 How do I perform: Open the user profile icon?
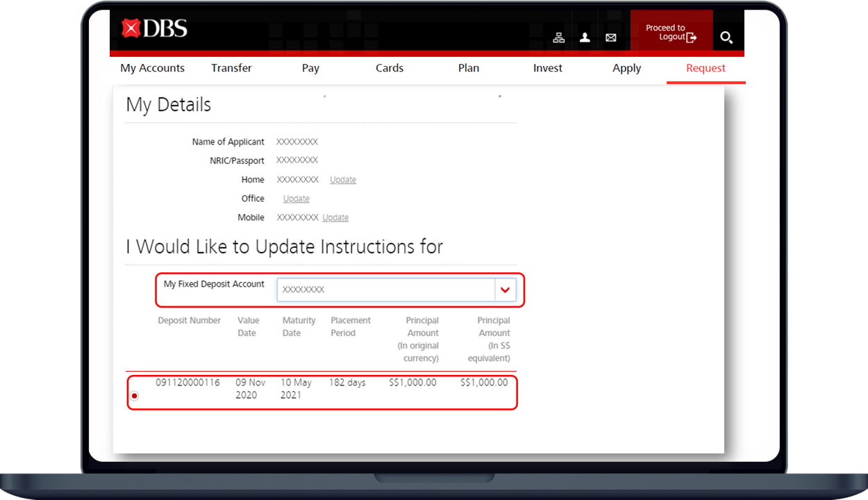(x=585, y=37)
